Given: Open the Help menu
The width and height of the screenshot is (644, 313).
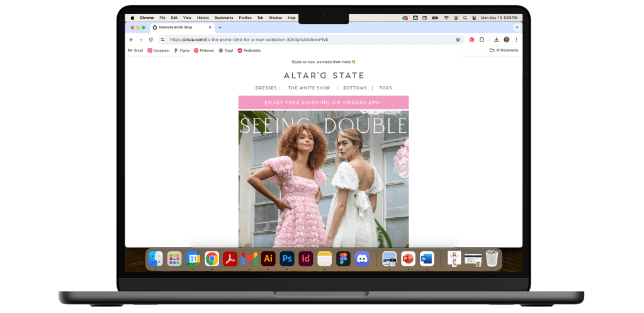Looking at the screenshot, I should coord(291,18).
